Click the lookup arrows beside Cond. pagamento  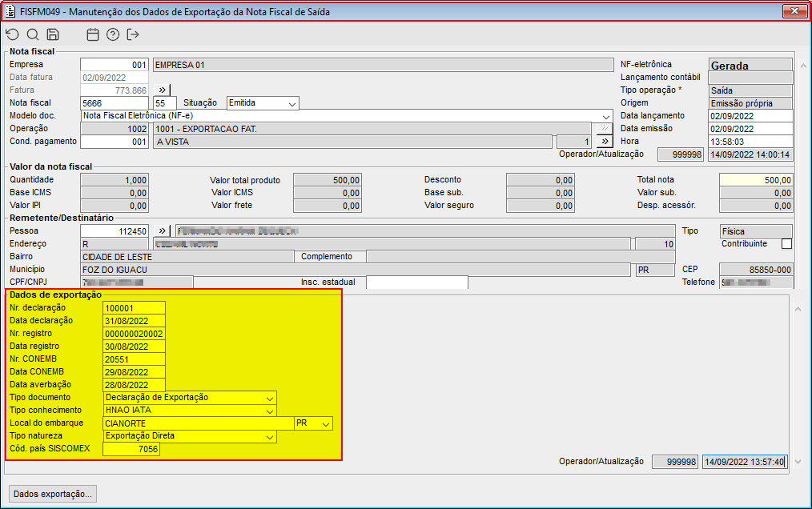603,142
